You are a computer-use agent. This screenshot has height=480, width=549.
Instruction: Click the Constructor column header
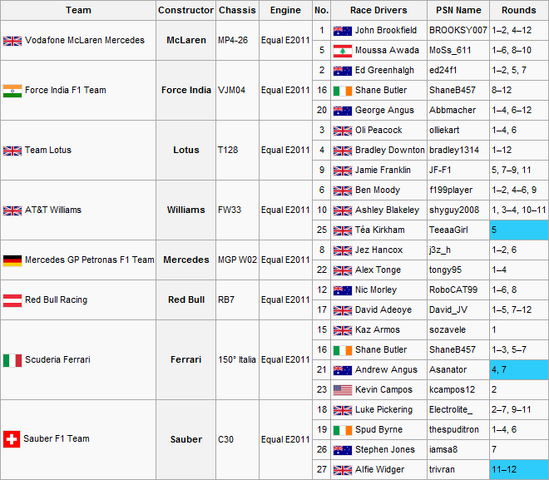pyautogui.click(x=186, y=10)
